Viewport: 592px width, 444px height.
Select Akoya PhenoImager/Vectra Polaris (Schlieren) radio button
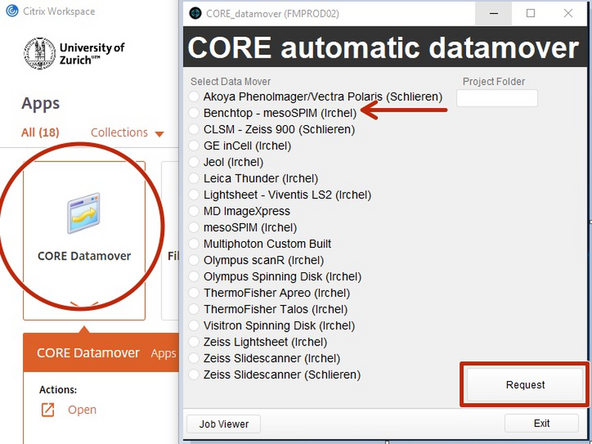point(194,97)
